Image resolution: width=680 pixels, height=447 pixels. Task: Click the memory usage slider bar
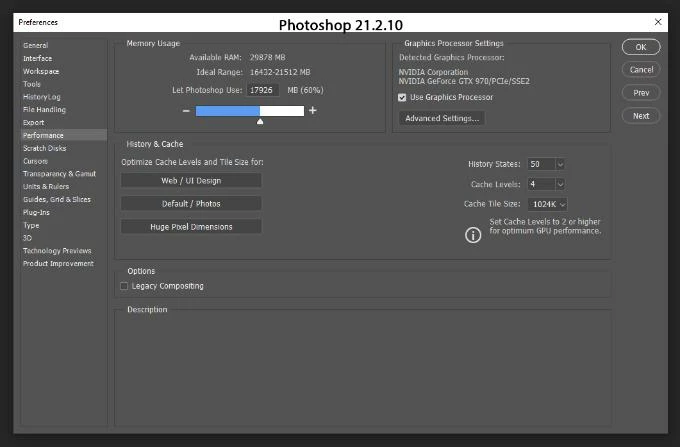coord(250,111)
